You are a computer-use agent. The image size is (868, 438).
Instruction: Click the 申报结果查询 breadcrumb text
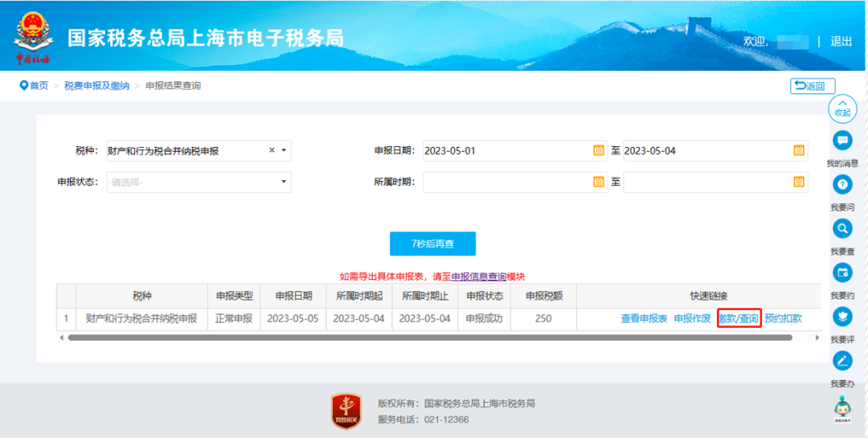tap(173, 86)
